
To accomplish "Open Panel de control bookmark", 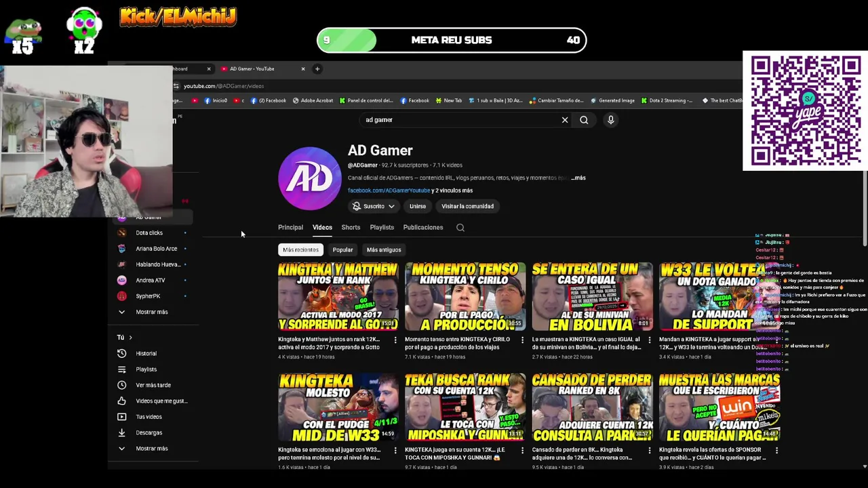I will 366,100.
